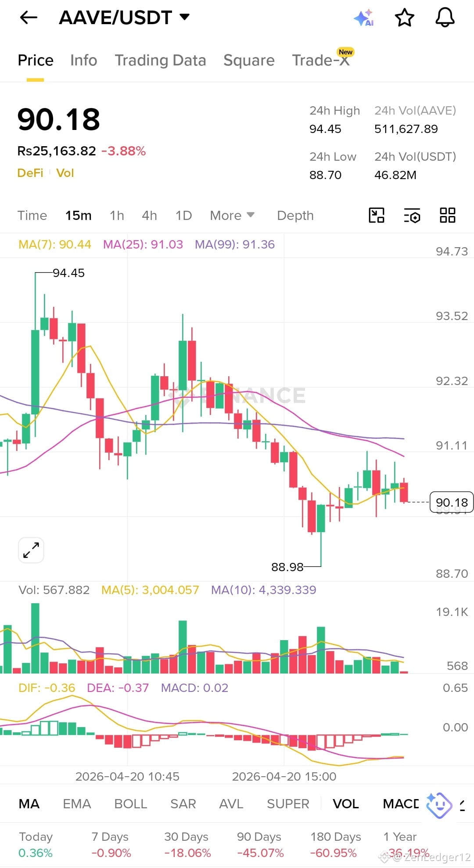
Task: Switch to the Info tab
Action: [x=83, y=60]
